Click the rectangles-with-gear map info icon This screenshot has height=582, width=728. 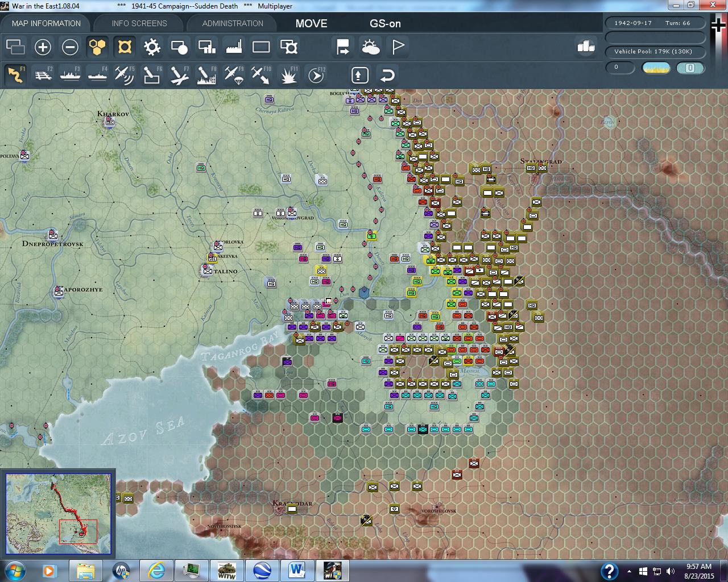(x=289, y=47)
